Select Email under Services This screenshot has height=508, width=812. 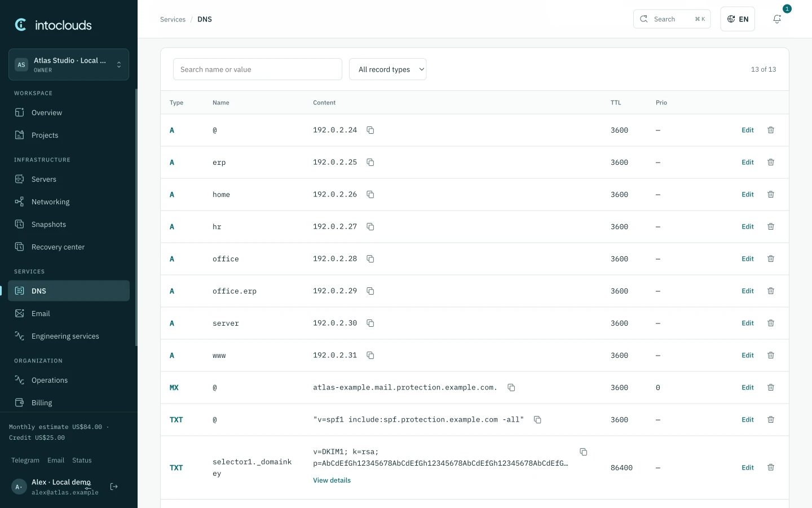point(69,314)
